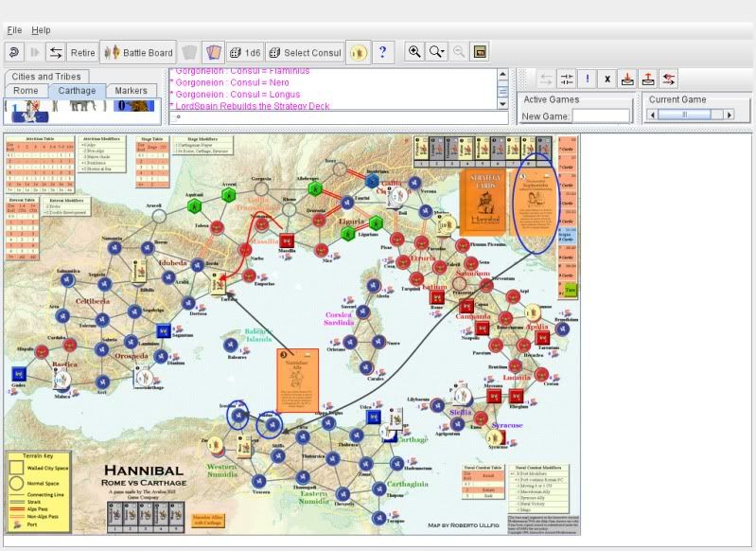Click the blue exclamation mark server icon
The width and height of the screenshot is (756, 551).
pos(588,80)
